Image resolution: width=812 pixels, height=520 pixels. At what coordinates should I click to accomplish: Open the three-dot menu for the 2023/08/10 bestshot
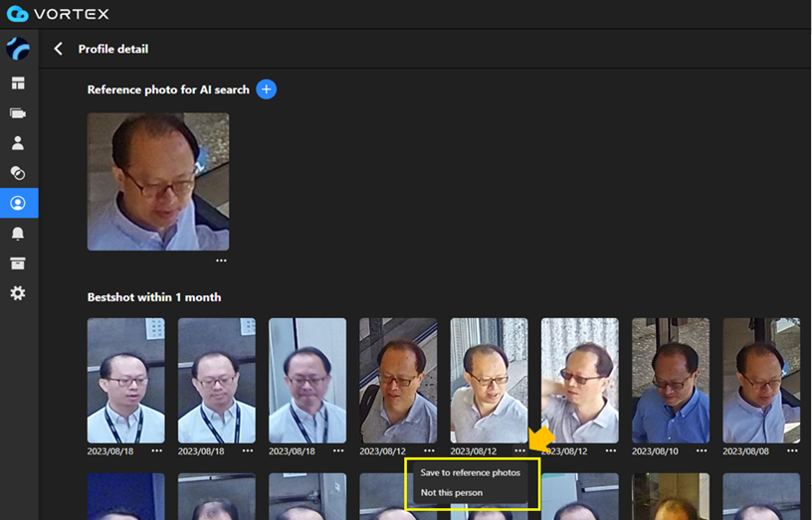tap(702, 450)
